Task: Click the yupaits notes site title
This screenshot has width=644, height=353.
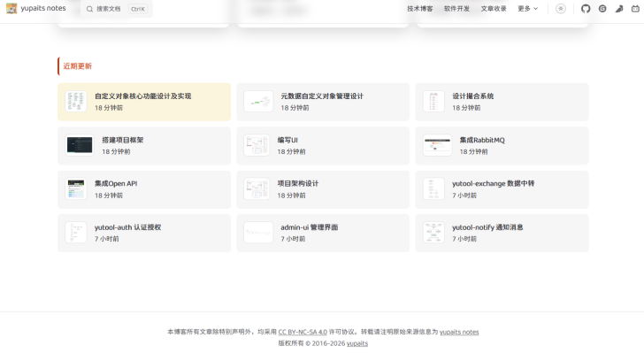Action: tap(43, 8)
